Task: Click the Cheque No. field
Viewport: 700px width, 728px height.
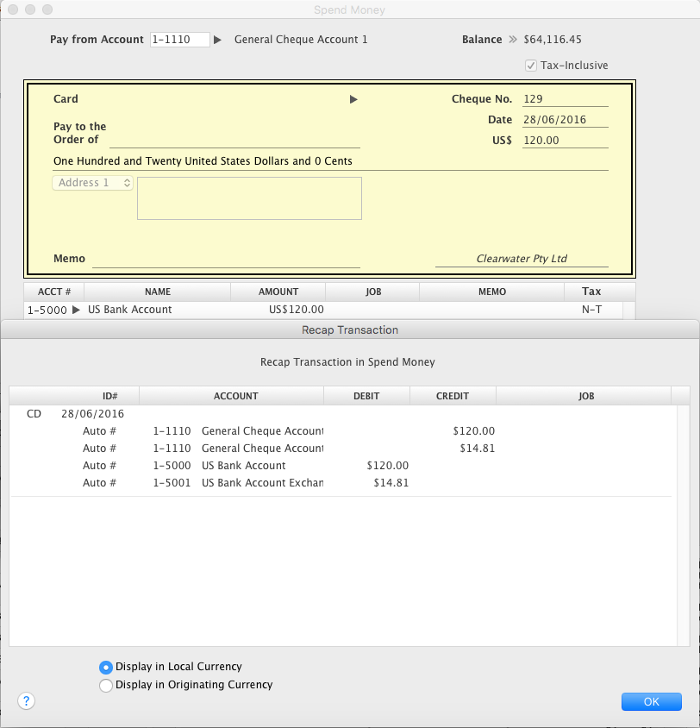Action: [565, 99]
